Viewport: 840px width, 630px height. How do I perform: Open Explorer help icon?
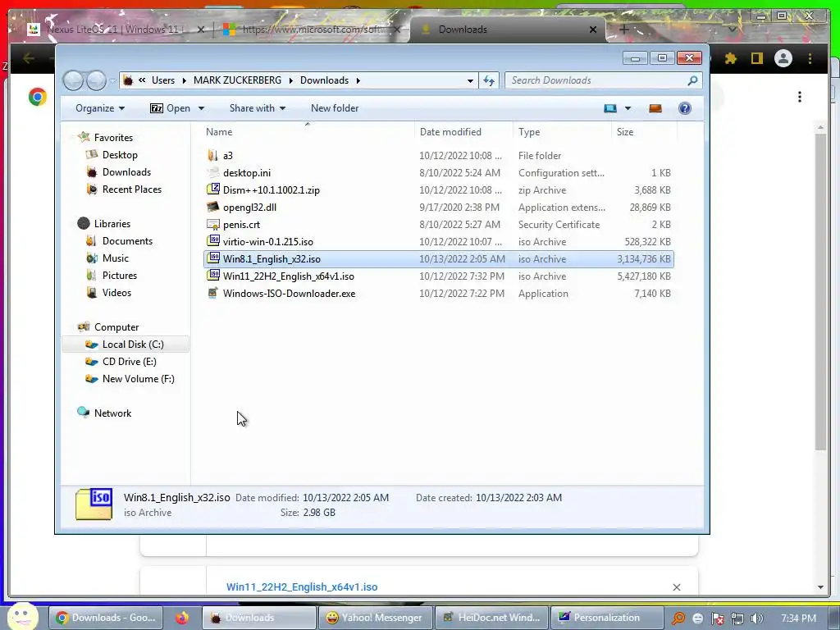tap(685, 108)
